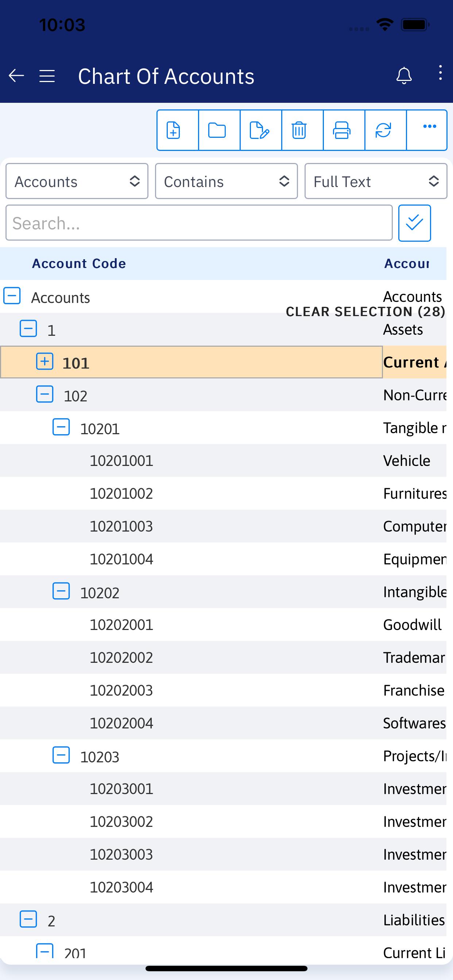Open the toolbar's horizontal more options button
Image resolution: width=453 pixels, height=980 pixels.
tap(427, 130)
